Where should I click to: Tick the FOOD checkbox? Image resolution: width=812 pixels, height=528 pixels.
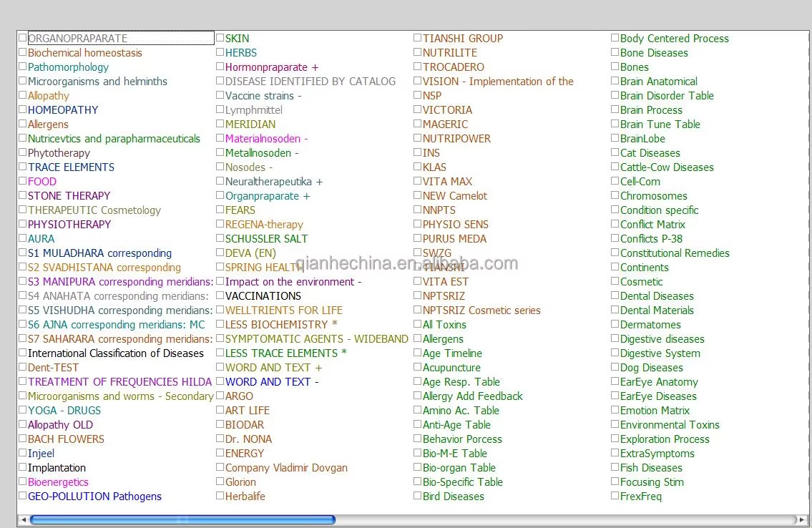tap(22, 181)
